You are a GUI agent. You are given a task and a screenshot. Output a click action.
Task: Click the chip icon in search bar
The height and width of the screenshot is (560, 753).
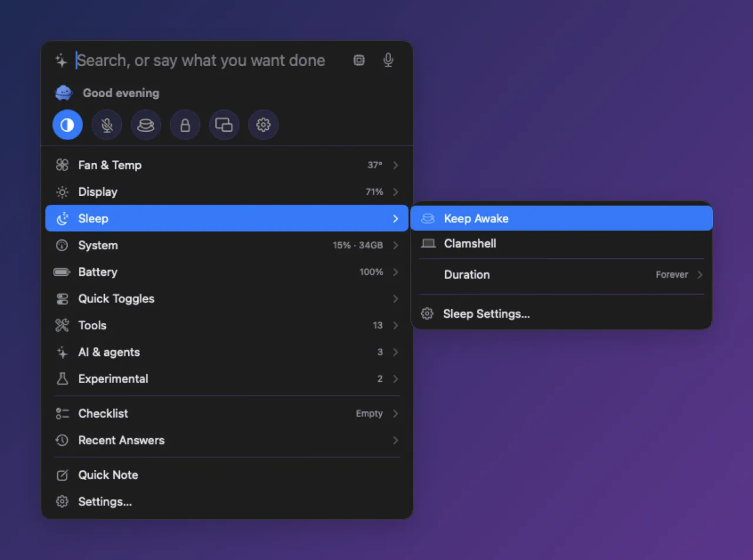(x=359, y=60)
